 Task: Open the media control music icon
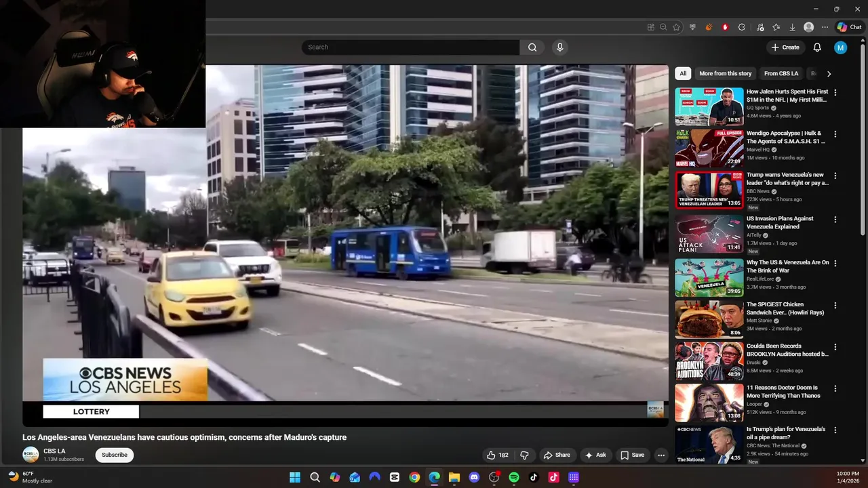pyautogui.click(x=759, y=27)
